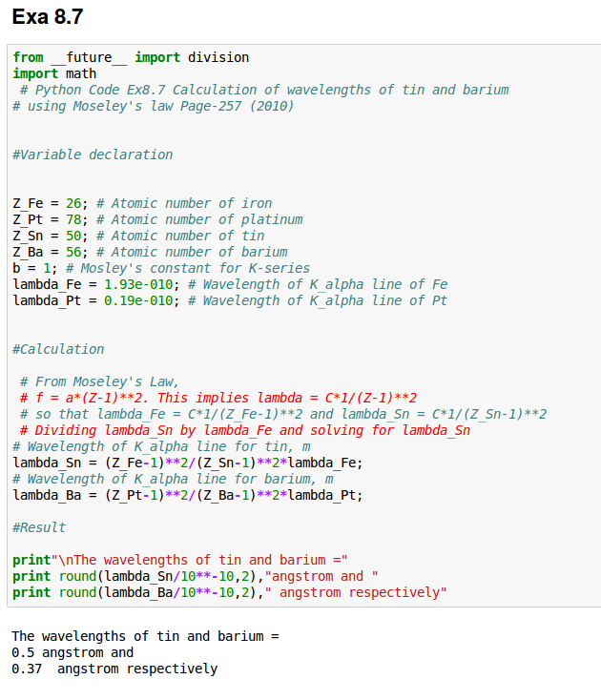Select the Z_Sn = 50 line
The height and width of the screenshot is (700, 601).
[x=138, y=236]
